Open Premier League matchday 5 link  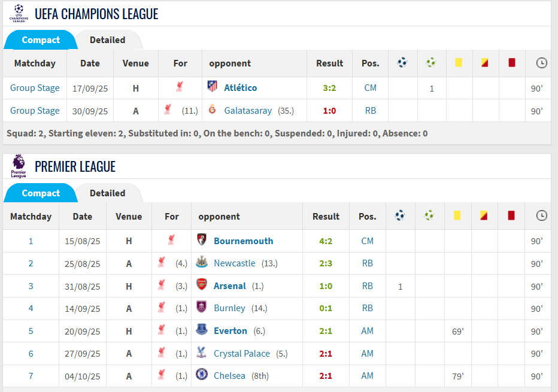[x=31, y=331]
